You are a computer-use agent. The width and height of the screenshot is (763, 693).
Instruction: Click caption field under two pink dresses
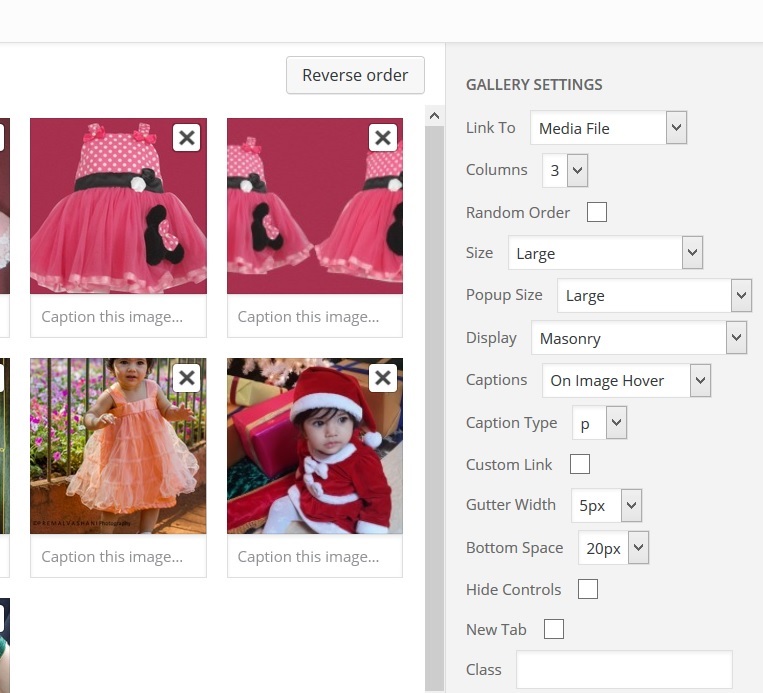click(315, 316)
